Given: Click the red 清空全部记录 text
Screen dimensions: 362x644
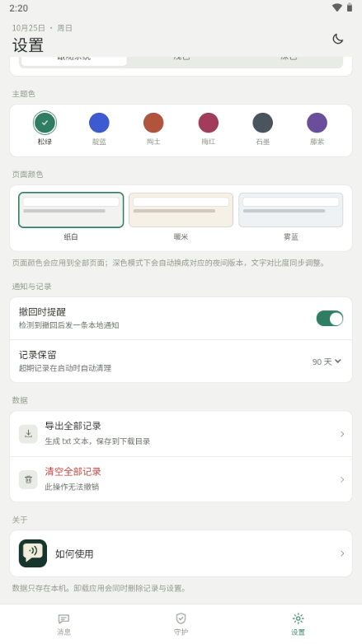Looking at the screenshot, I should click(x=73, y=472).
